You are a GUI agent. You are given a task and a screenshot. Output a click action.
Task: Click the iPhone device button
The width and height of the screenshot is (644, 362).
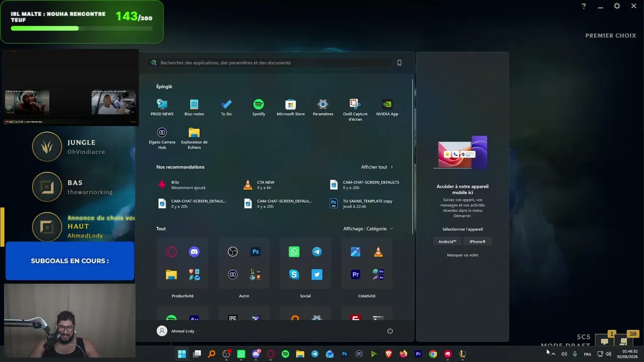coord(477,241)
